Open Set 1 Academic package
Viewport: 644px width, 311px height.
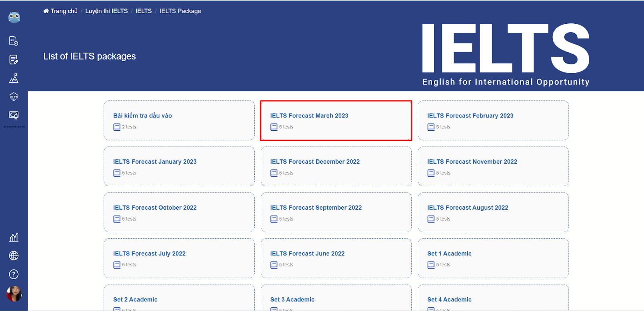coord(493,258)
